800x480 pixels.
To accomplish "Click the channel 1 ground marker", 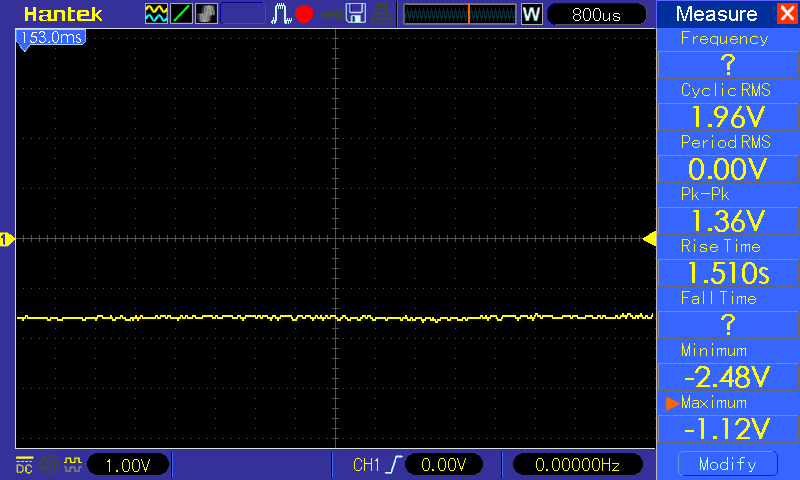I will [x=7, y=239].
